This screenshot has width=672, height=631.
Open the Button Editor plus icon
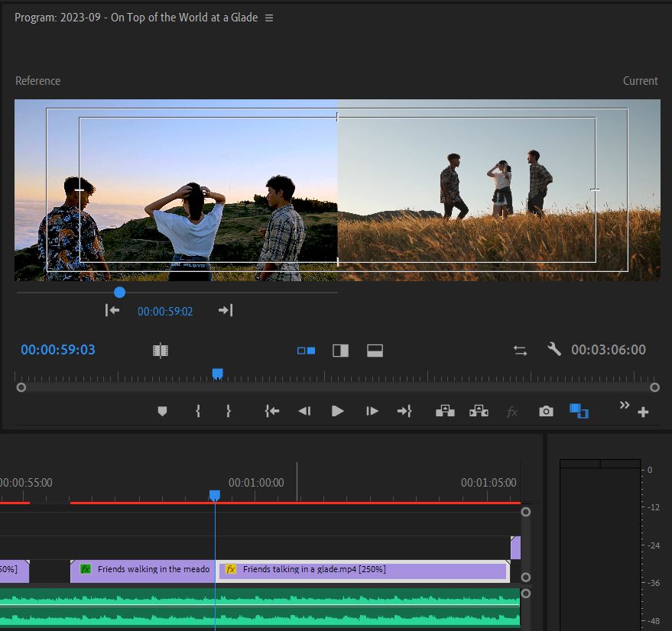[643, 412]
